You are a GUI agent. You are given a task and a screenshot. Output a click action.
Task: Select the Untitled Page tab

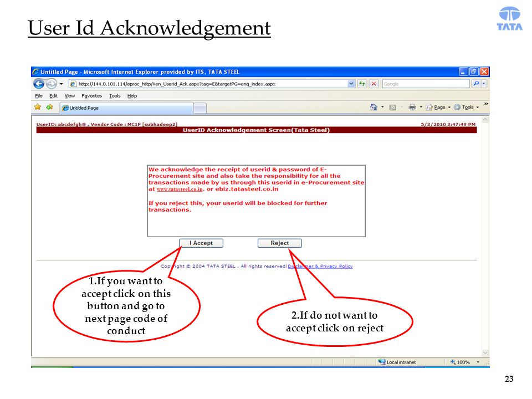pyautogui.click(x=126, y=108)
